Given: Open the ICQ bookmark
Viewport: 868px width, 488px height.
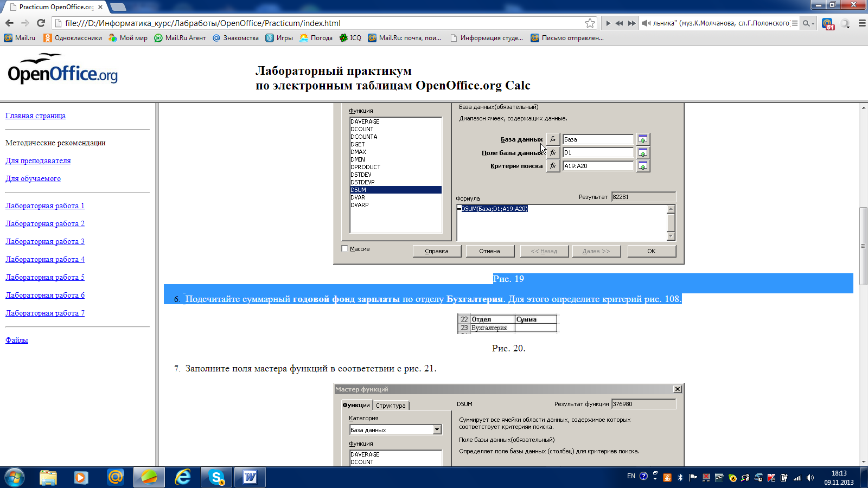Looking at the screenshot, I should pyautogui.click(x=350, y=38).
